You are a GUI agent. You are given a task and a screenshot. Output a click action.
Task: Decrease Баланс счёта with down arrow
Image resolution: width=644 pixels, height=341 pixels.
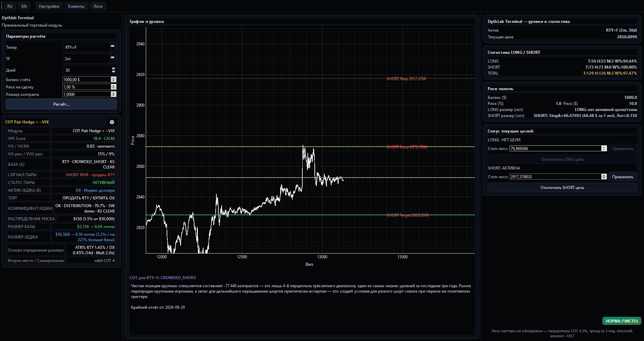point(114,81)
